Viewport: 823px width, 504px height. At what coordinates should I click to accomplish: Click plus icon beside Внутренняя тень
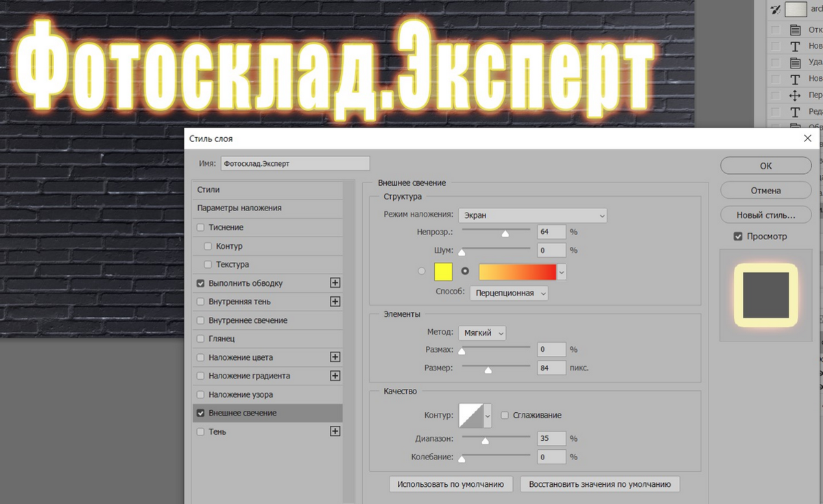[335, 301]
